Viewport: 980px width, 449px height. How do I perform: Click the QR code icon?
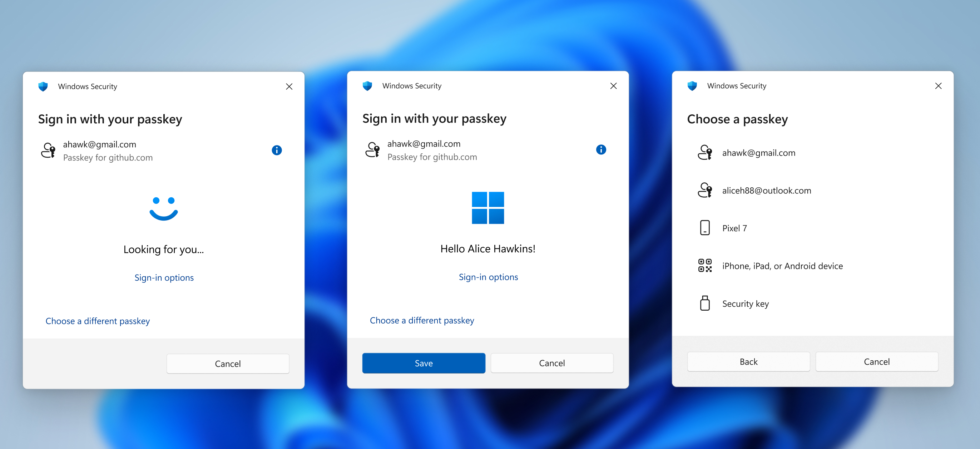click(704, 266)
